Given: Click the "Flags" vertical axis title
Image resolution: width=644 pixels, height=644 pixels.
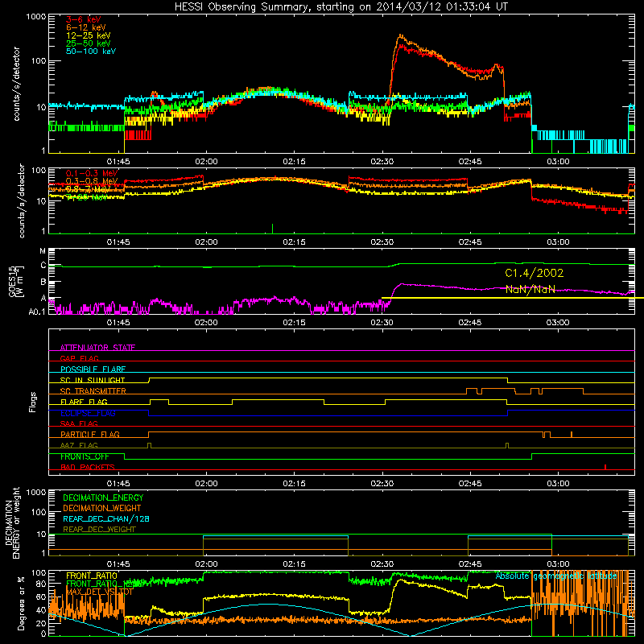Looking at the screenshot, I should click(x=33, y=402).
